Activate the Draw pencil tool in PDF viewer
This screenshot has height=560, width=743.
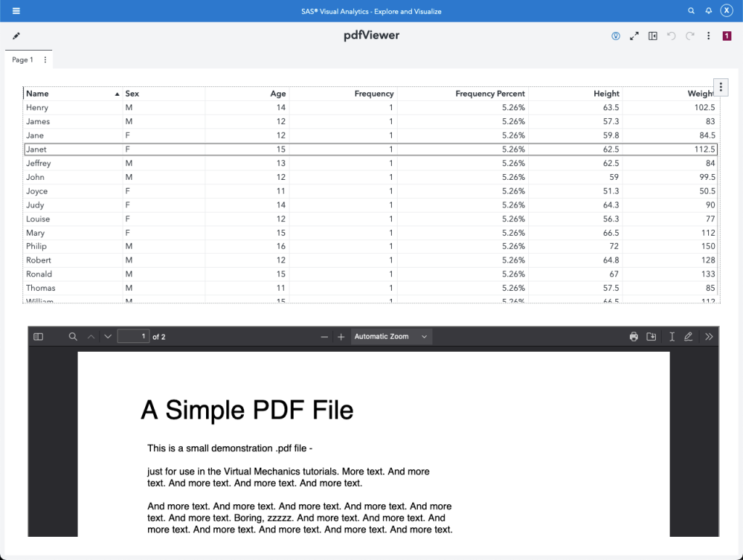689,337
